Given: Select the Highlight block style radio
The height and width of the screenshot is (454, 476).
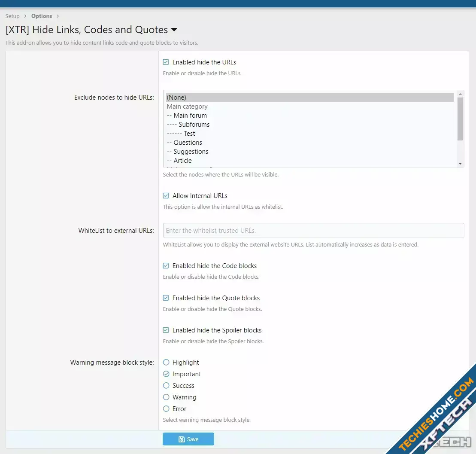Looking at the screenshot, I should [x=166, y=363].
